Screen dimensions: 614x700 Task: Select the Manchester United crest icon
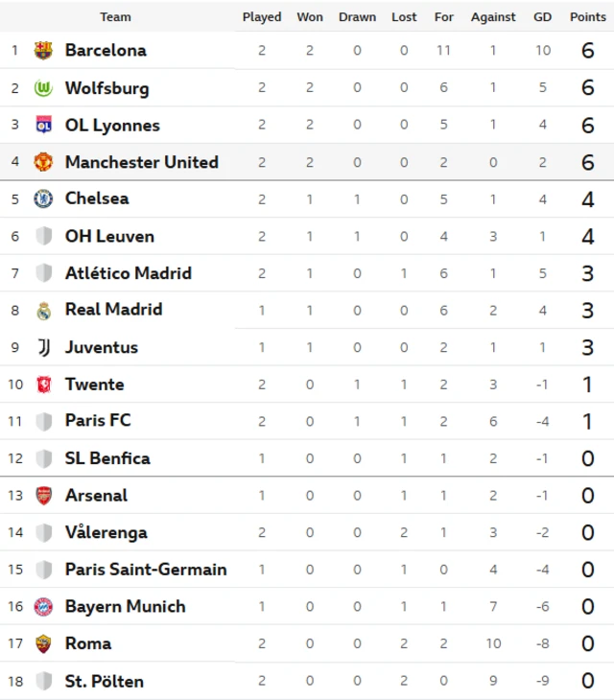43,162
